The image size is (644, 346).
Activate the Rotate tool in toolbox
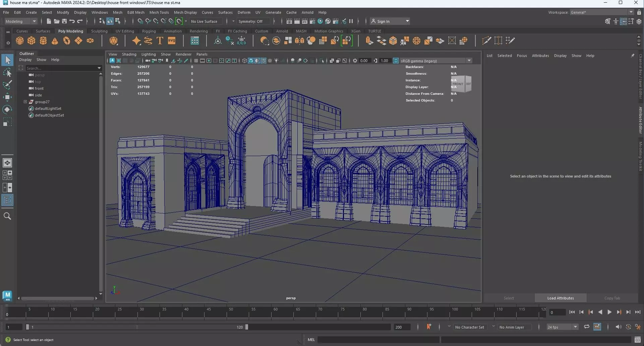(7, 110)
